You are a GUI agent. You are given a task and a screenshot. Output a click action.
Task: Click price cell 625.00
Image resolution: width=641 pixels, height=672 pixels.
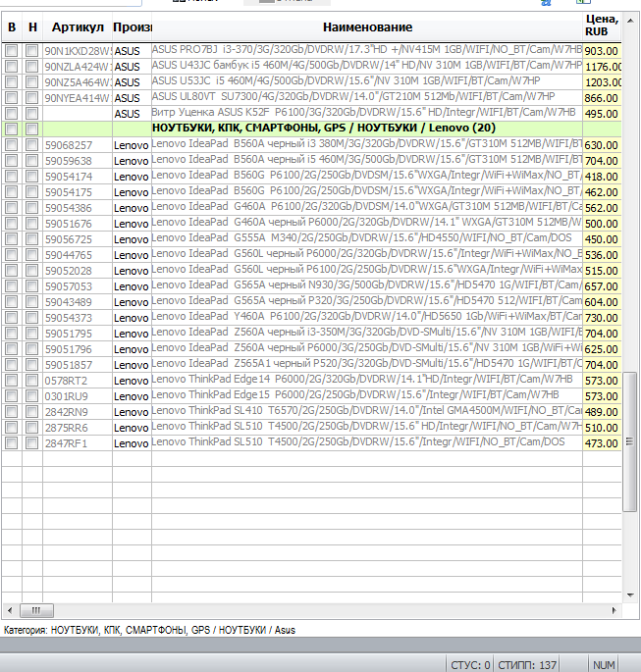tap(602, 349)
